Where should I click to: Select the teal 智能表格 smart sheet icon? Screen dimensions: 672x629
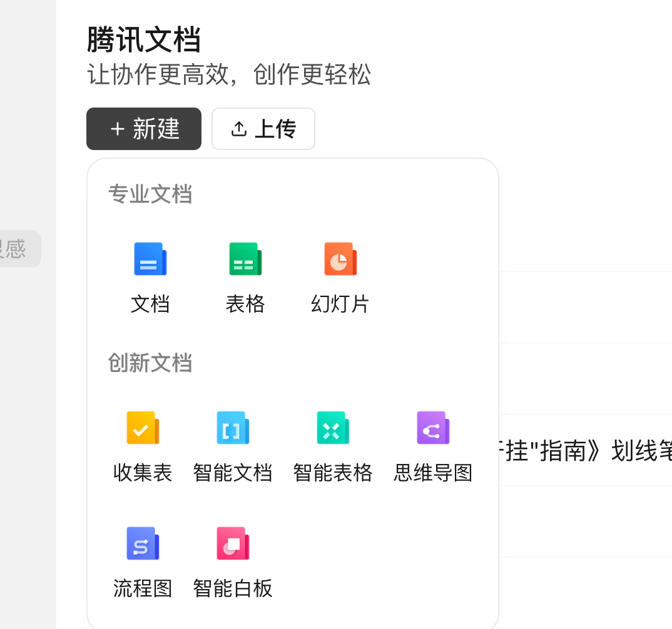pyautogui.click(x=333, y=428)
